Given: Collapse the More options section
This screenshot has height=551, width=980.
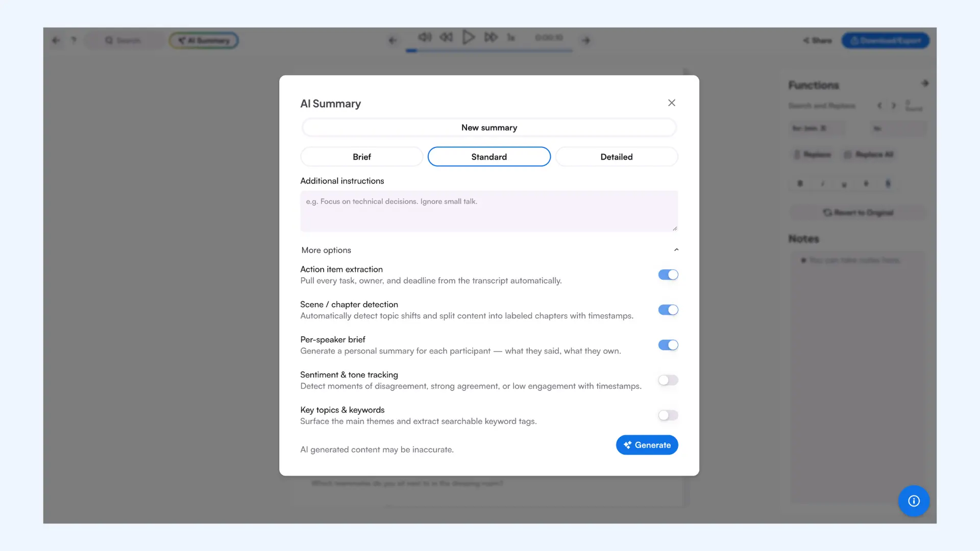Looking at the screenshot, I should (x=489, y=250).
